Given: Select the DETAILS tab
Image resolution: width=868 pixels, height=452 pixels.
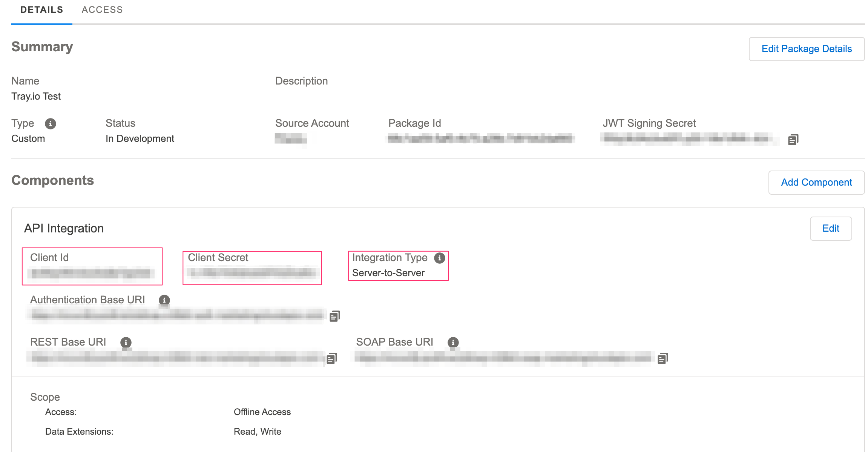Looking at the screenshot, I should pos(41,10).
